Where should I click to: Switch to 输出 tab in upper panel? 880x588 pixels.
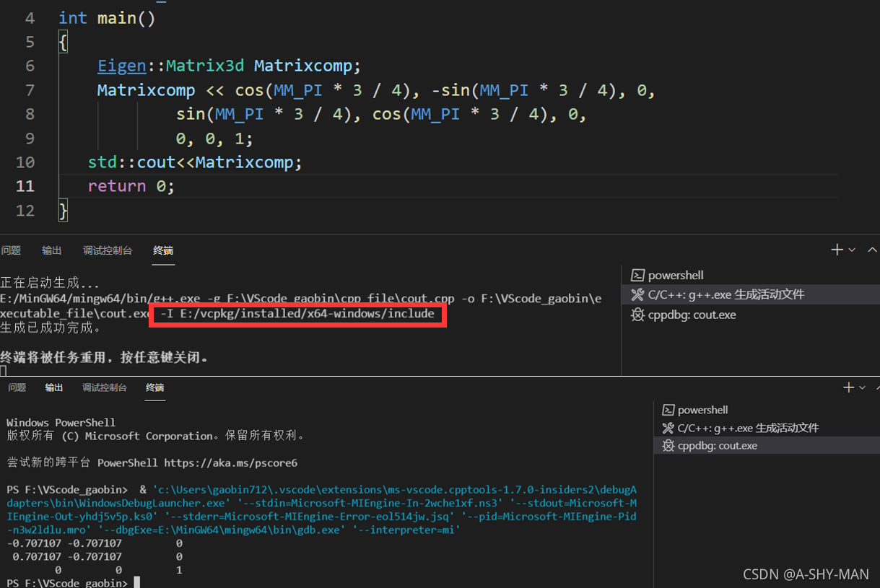[x=51, y=250]
